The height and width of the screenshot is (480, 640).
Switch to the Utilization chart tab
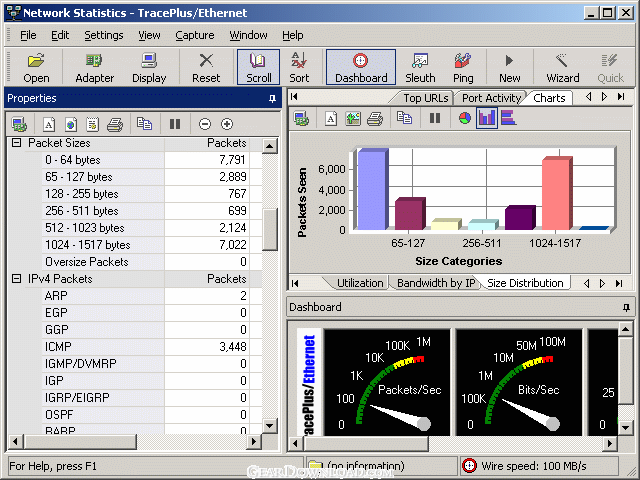[358, 283]
